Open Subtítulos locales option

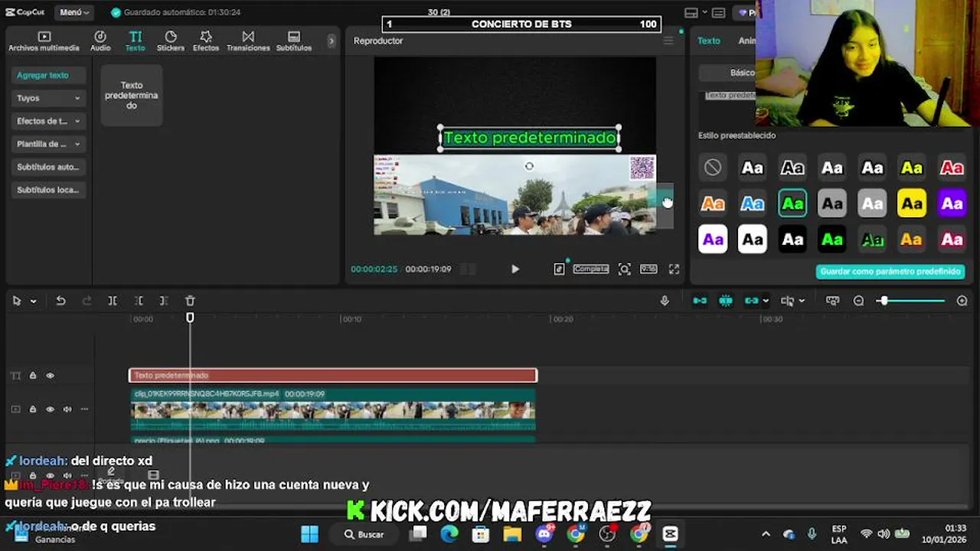tap(48, 190)
